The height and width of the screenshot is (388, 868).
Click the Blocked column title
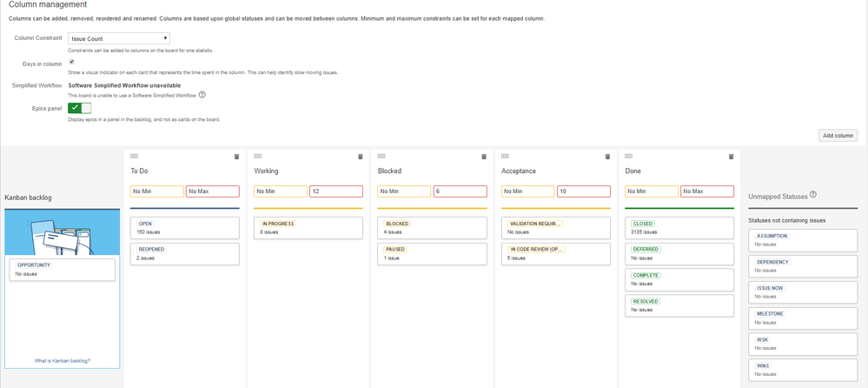tap(390, 171)
